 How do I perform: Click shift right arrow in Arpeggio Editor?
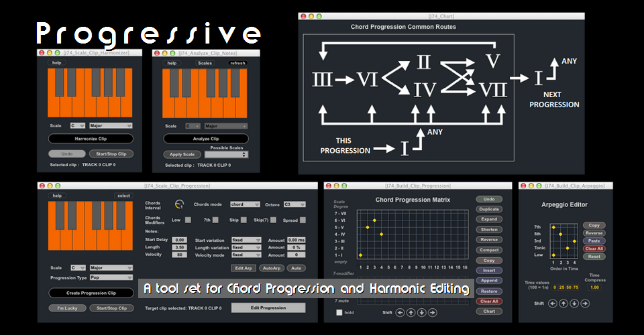[585, 304]
